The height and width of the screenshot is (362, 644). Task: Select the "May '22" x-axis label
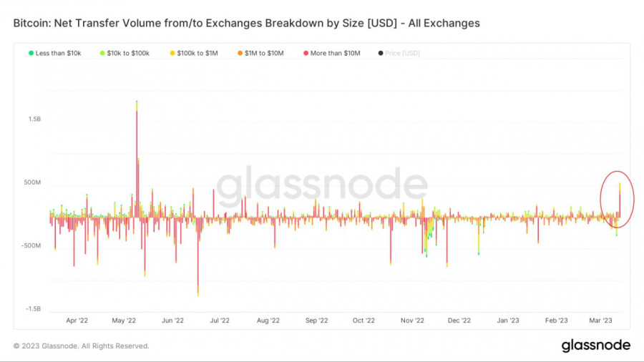point(125,321)
